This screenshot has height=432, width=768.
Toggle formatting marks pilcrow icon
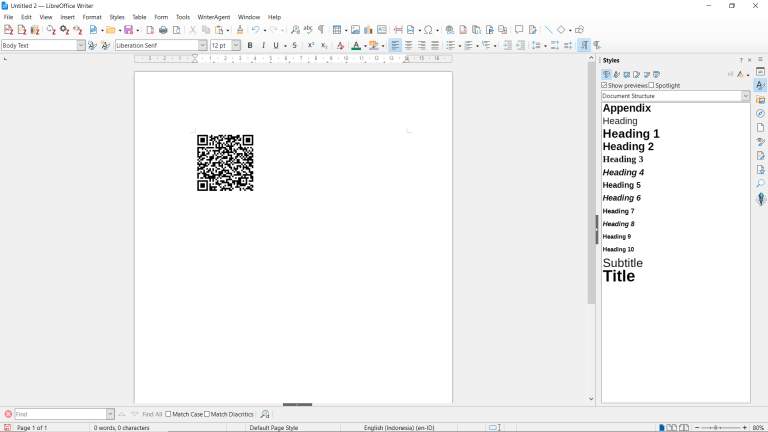point(321,30)
